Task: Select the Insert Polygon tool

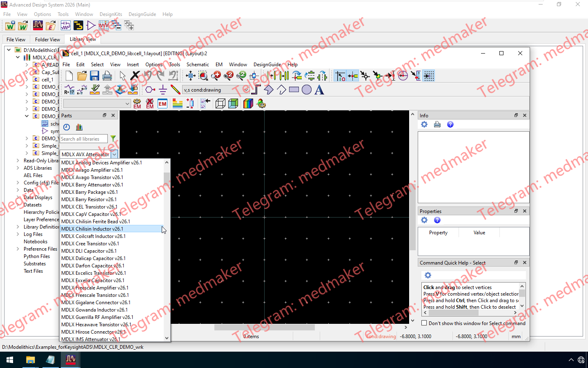Action: click(x=269, y=90)
